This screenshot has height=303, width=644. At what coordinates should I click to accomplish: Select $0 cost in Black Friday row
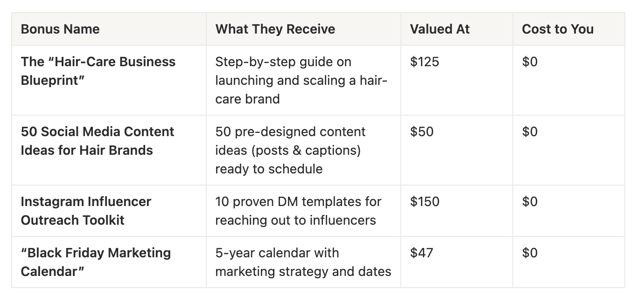(x=530, y=253)
